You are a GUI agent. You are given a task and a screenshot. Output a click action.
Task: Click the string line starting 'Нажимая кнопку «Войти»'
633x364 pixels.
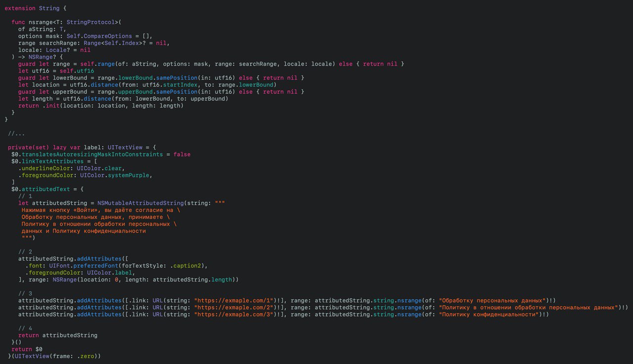point(101,210)
